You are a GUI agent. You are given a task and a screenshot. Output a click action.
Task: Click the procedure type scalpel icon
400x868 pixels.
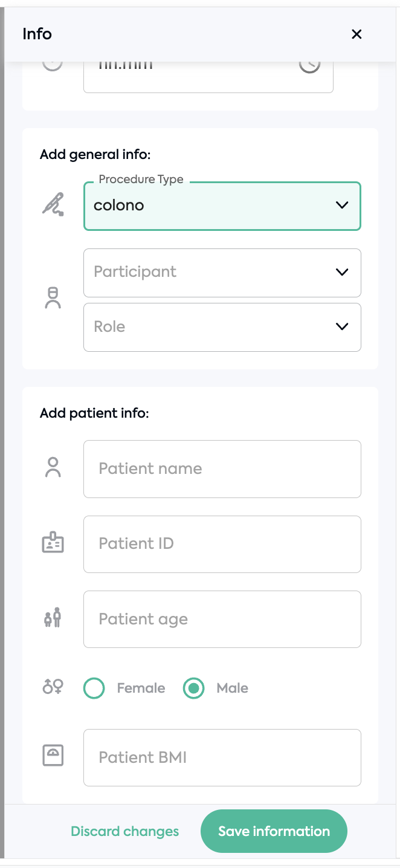coord(53,206)
